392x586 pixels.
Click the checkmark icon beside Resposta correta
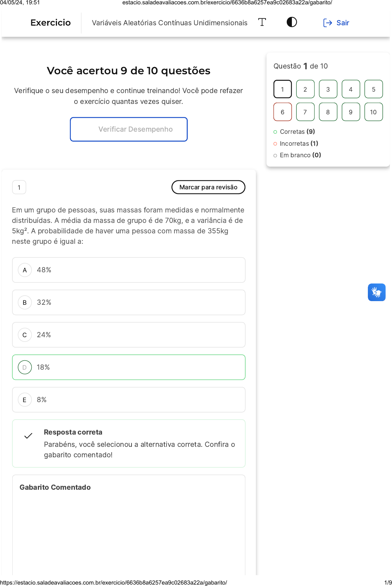[28, 436]
